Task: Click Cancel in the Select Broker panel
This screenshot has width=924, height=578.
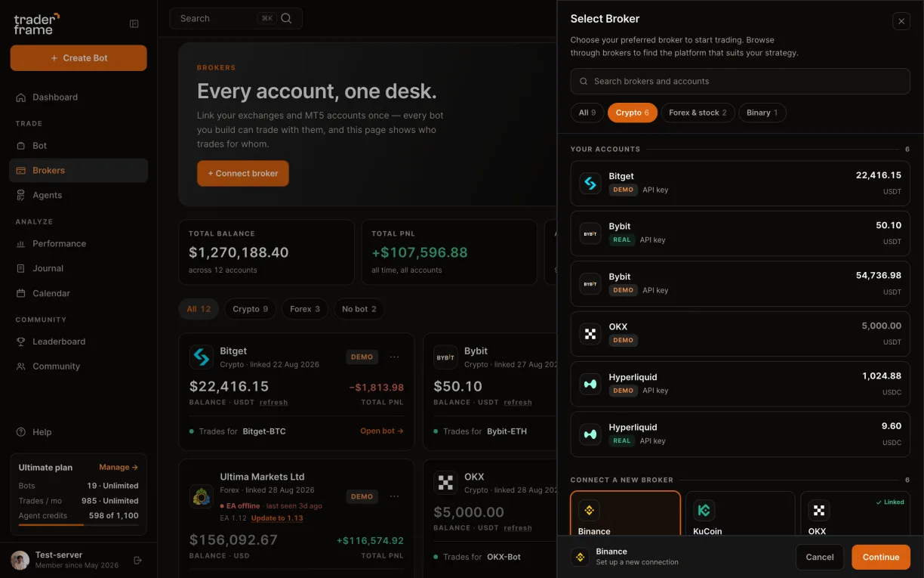Action: (x=819, y=557)
